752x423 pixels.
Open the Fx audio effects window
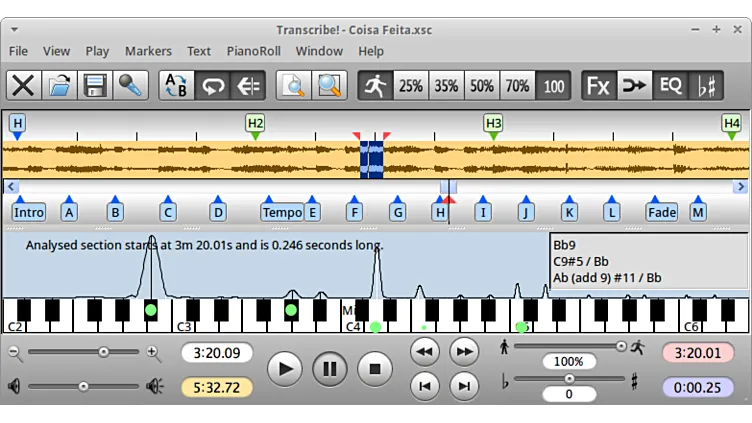pos(599,86)
